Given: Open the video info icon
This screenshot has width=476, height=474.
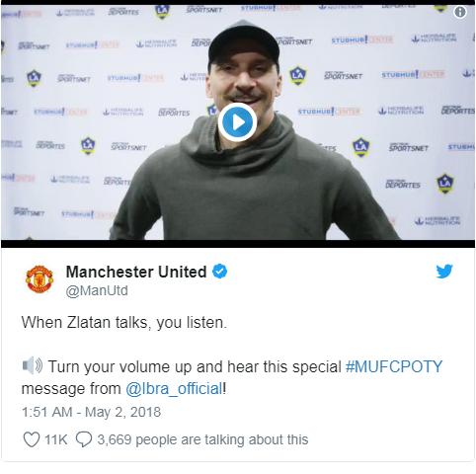Looking at the screenshot, I should 460,12.
